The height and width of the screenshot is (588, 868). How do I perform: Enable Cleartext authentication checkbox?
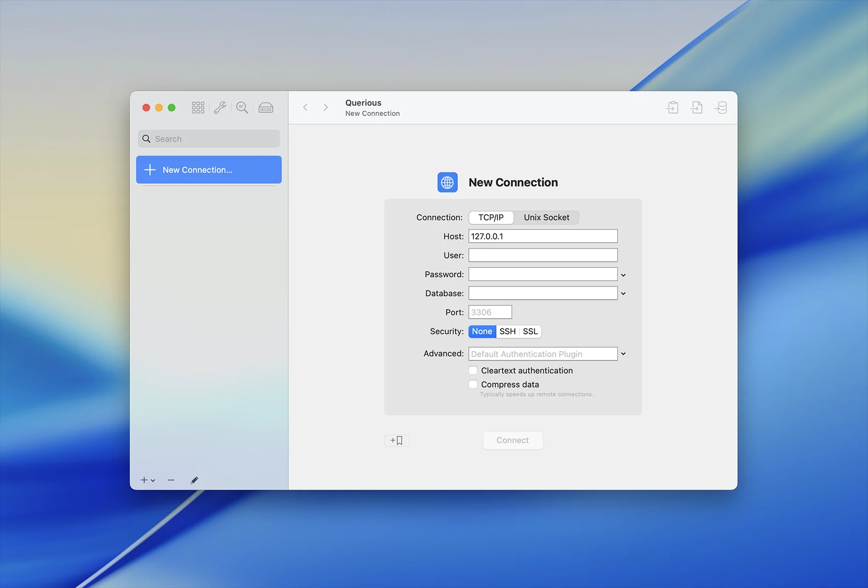tap(473, 371)
